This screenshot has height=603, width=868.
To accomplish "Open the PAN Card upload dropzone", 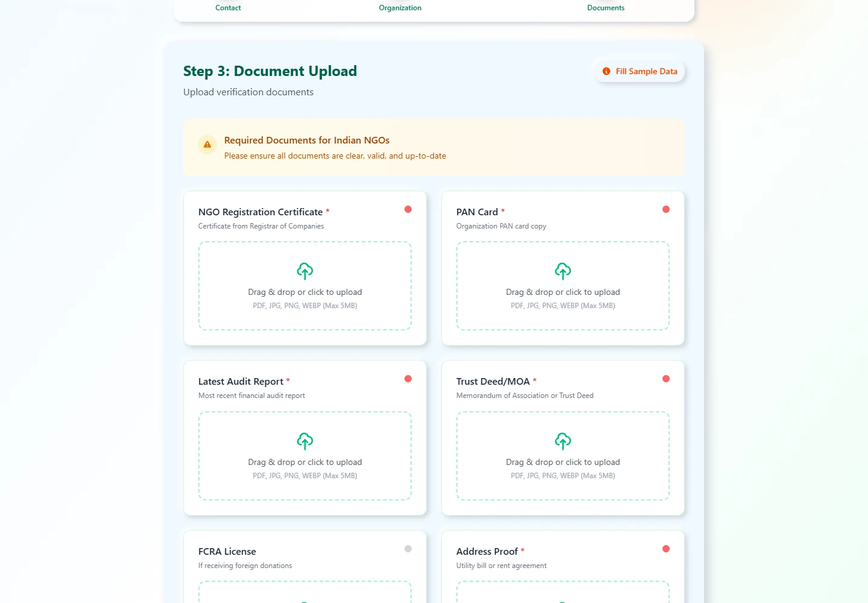I will pos(563,286).
